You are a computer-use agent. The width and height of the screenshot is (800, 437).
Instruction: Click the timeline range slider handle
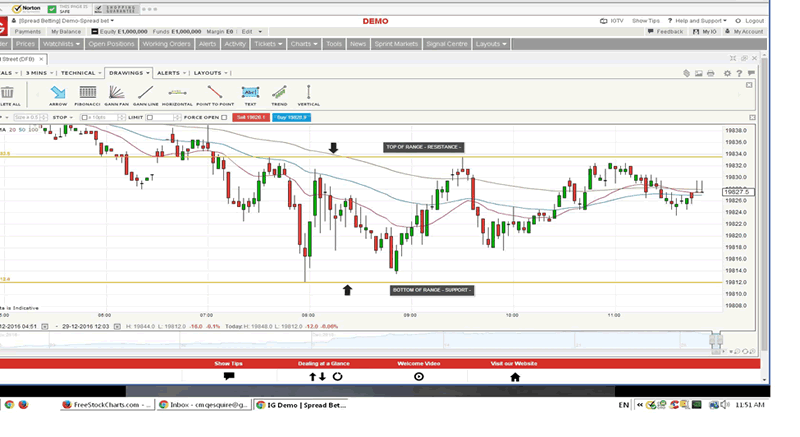point(715,341)
